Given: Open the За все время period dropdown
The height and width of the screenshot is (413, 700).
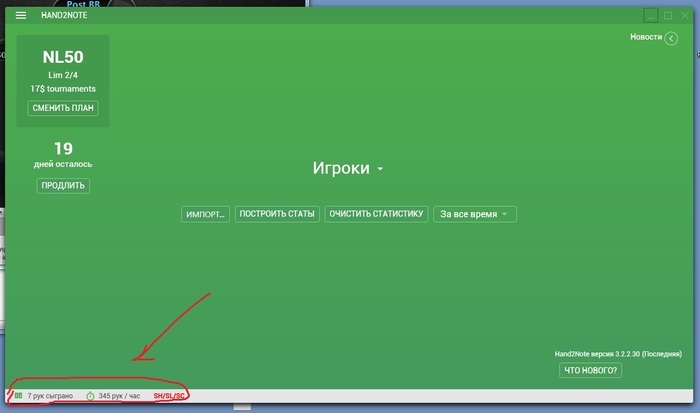Looking at the screenshot, I should pyautogui.click(x=475, y=214).
